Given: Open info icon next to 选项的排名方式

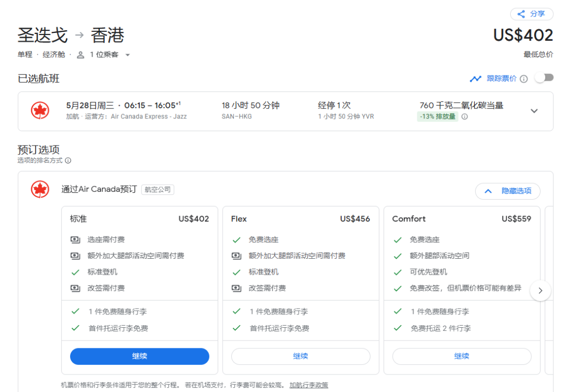Looking at the screenshot, I should (x=68, y=160).
